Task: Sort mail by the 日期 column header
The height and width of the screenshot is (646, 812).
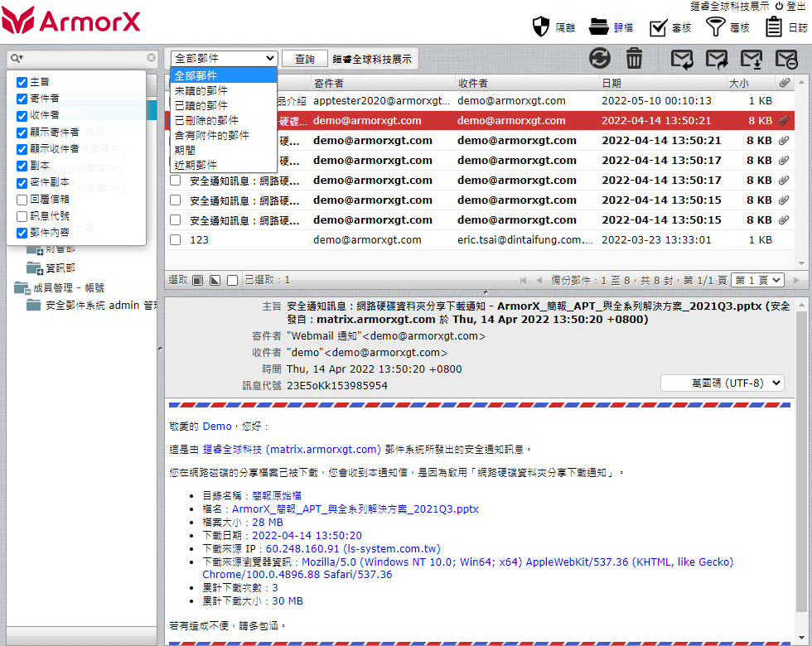Action: coord(662,83)
